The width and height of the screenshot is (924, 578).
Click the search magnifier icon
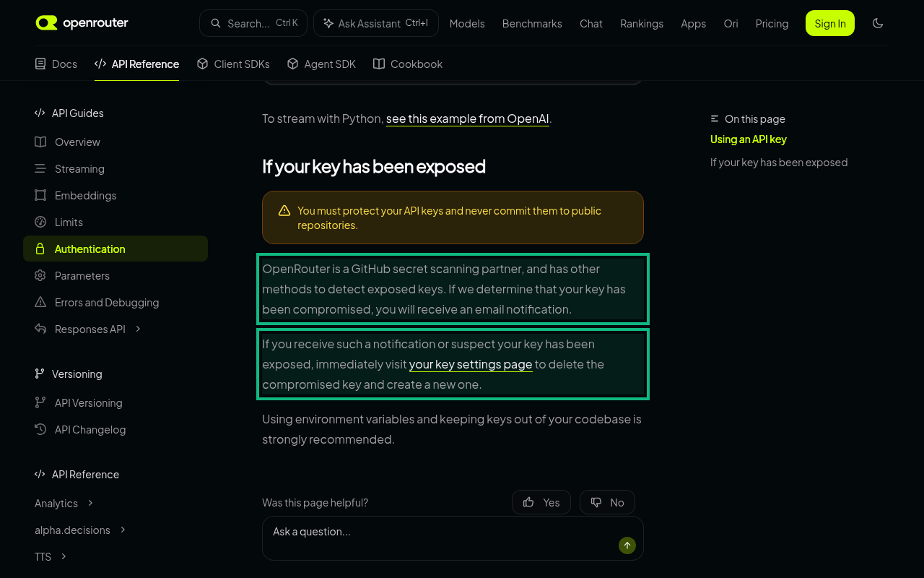click(216, 23)
